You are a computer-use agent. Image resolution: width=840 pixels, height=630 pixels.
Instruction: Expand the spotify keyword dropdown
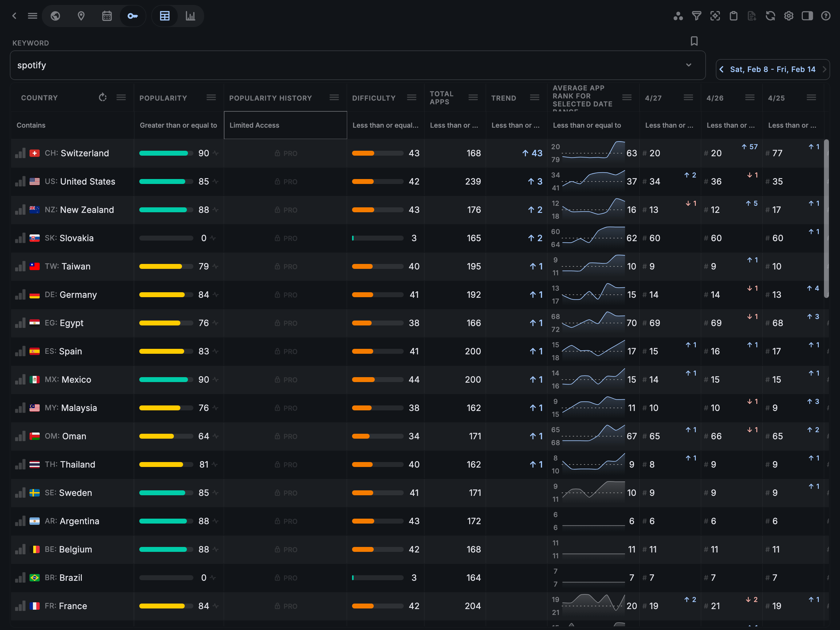pos(688,65)
